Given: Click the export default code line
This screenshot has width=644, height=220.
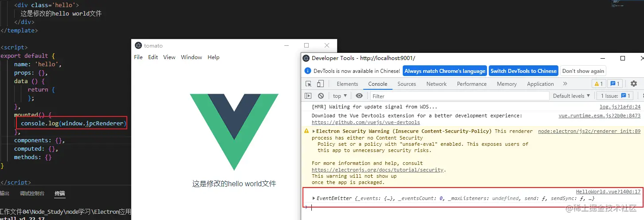Looking at the screenshot, I should (x=27, y=56).
